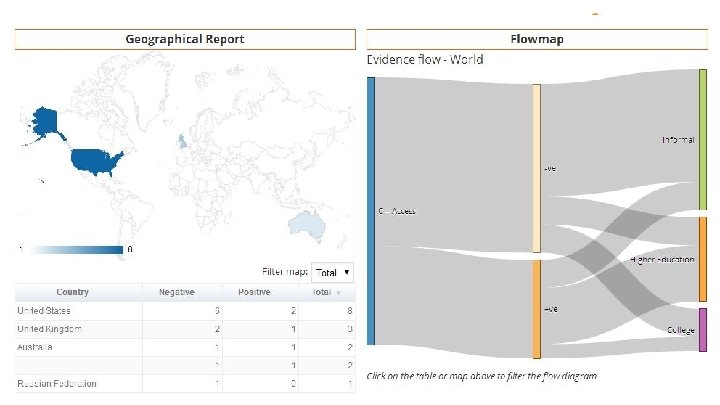The image size is (720, 405).
Task: Sort table by Negative column header
Action: tap(177, 292)
